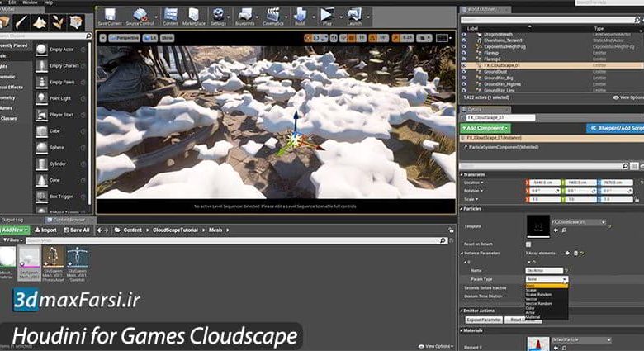Click the Play toolbar icon
Viewport: 644px width, 351px height.
(x=327, y=15)
